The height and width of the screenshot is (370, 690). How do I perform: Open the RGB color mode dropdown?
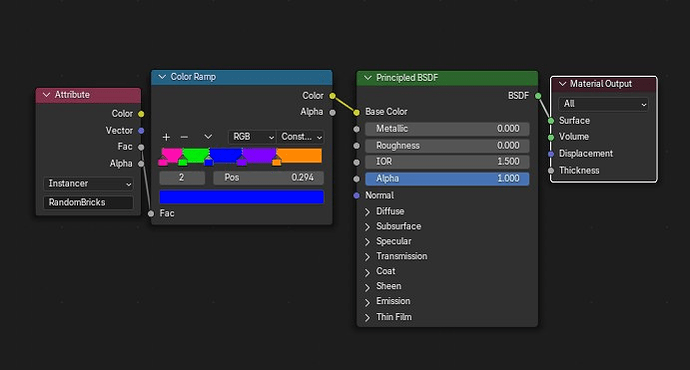click(252, 137)
